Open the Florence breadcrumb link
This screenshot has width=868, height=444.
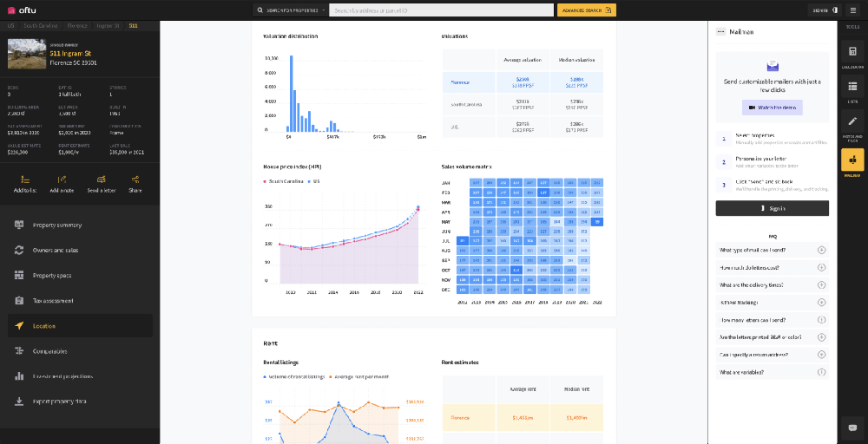click(x=77, y=26)
